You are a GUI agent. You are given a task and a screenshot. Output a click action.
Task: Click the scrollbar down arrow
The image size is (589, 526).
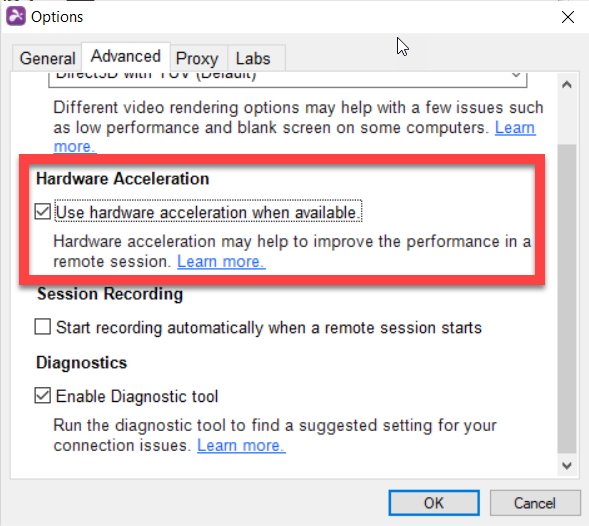(567, 466)
